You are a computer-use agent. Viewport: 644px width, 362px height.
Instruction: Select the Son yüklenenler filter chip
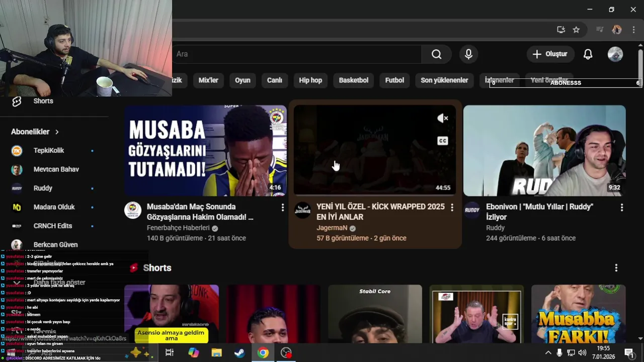pos(444,80)
